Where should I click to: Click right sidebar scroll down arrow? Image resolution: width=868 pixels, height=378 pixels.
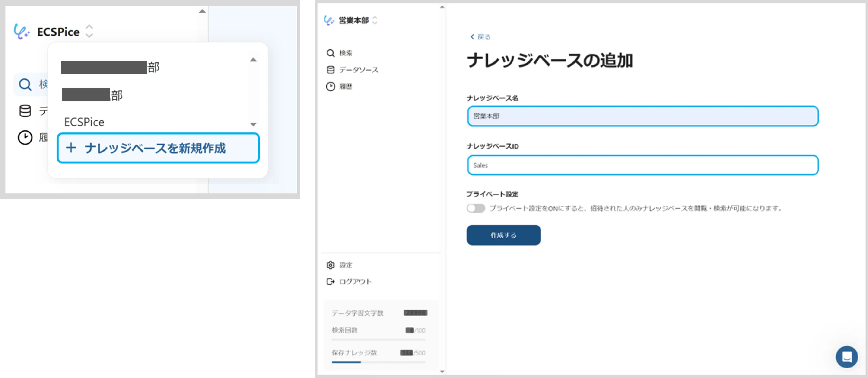tap(442, 372)
